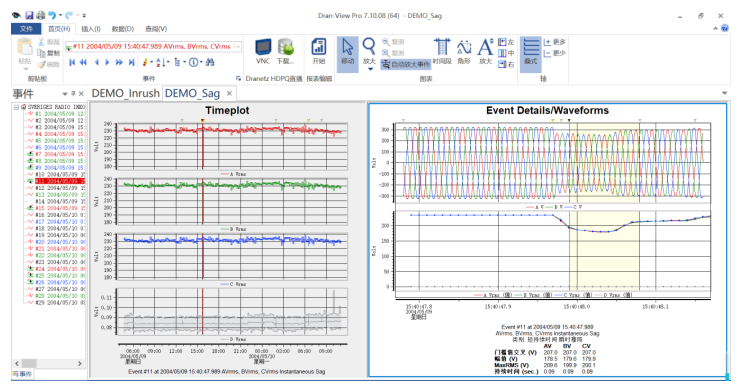
Task: Open the event selection dropdown for #11
Action: tap(238, 47)
